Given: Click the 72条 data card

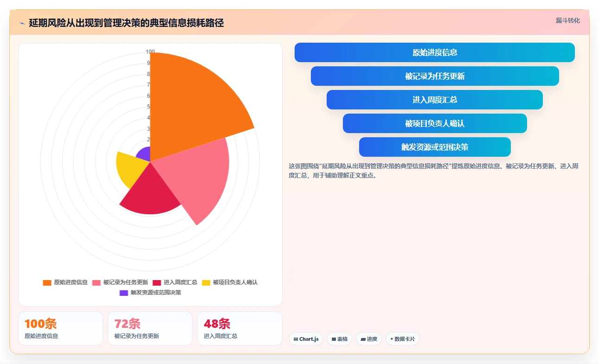Looking at the screenshot, I should pos(150,328).
